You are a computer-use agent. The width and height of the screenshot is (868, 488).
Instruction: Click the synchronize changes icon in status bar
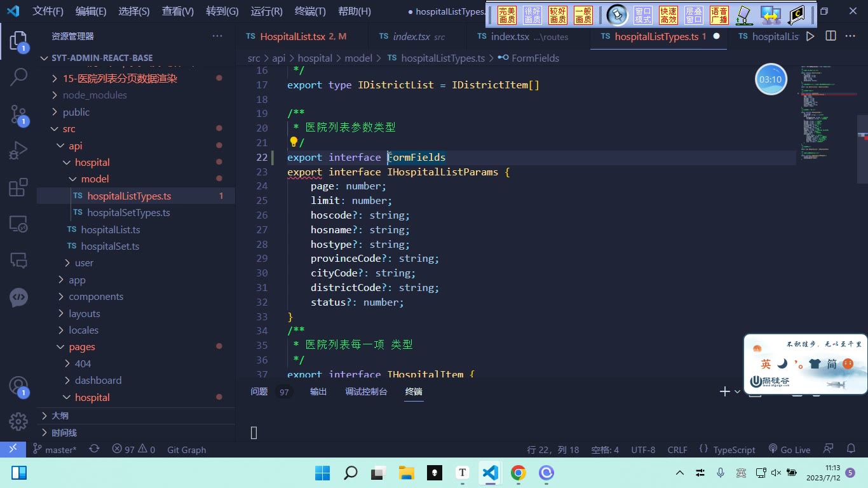point(94,449)
